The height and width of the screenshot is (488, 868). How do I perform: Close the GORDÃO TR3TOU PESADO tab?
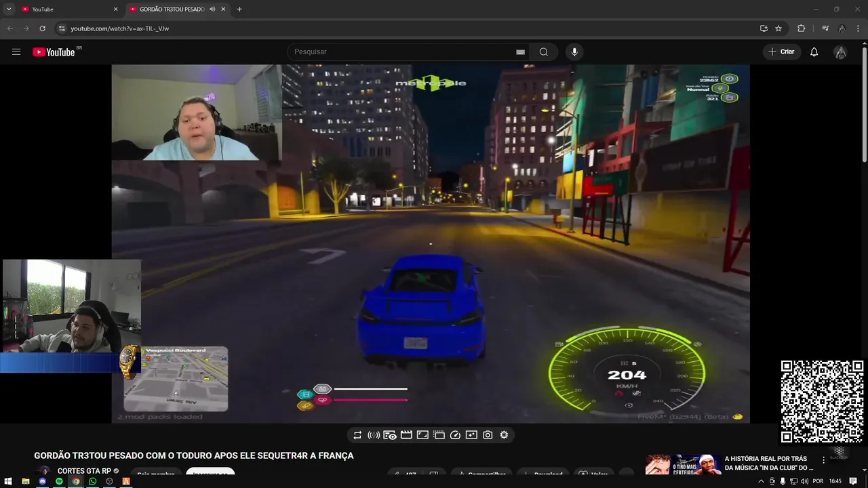tap(223, 9)
